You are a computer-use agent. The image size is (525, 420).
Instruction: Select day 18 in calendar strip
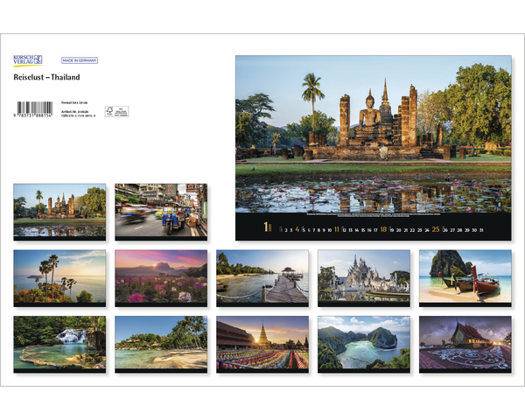pos(383,230)
